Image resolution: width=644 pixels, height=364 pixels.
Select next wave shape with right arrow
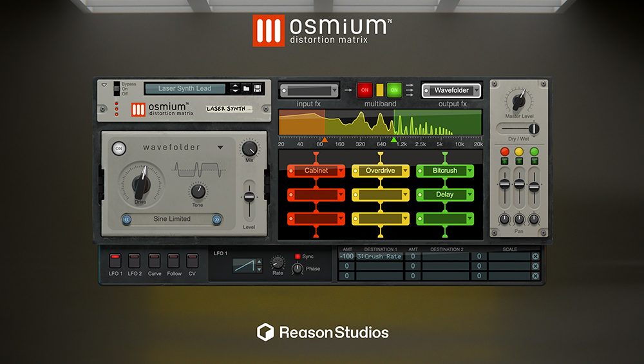tap(217, 220)
